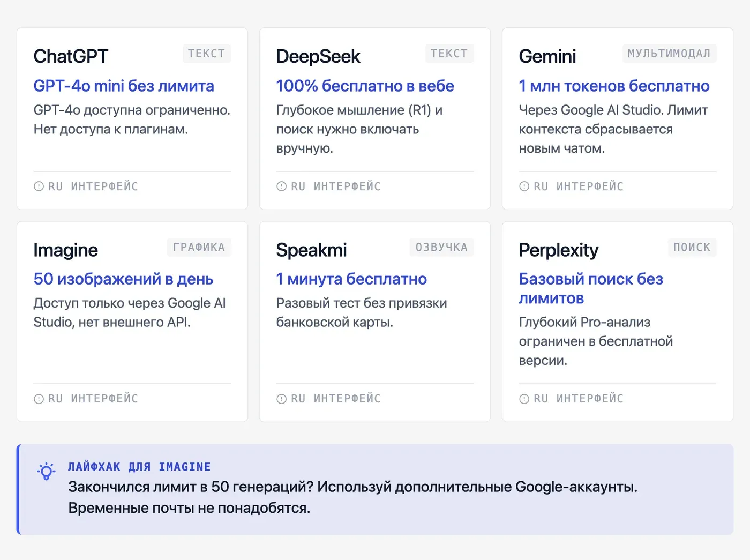
Task: Click the ОЗВУЧКА tag on the Speakmi card
Action: point(442,247)
